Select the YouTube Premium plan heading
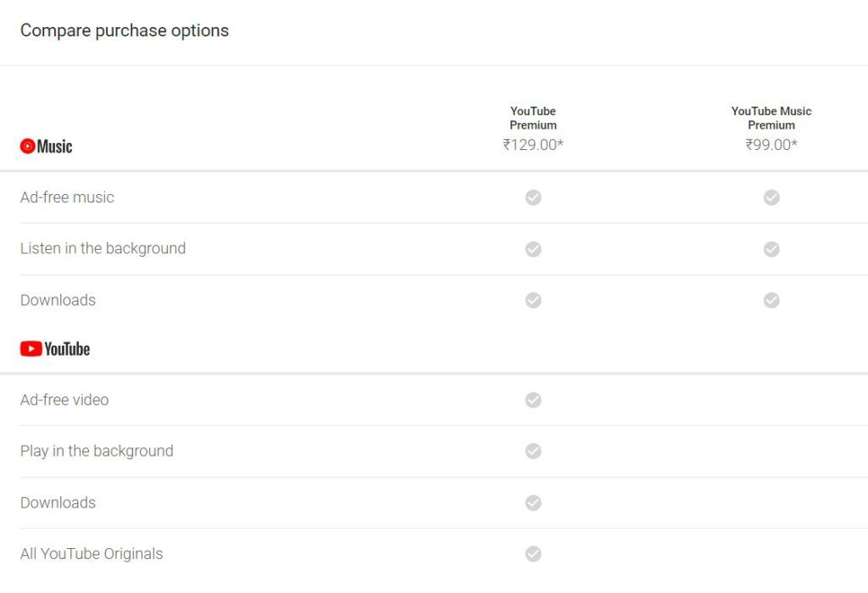868x593 pixels. pos(533,118)
